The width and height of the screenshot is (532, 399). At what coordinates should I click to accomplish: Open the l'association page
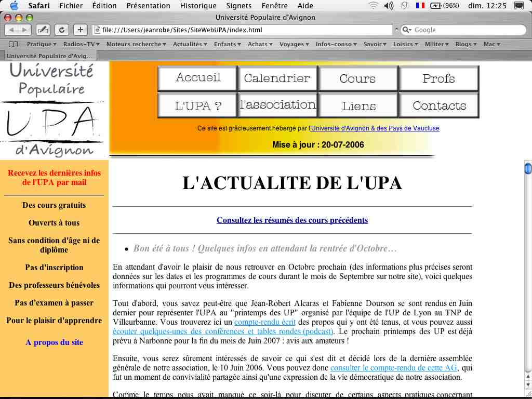tap(277, 105)
